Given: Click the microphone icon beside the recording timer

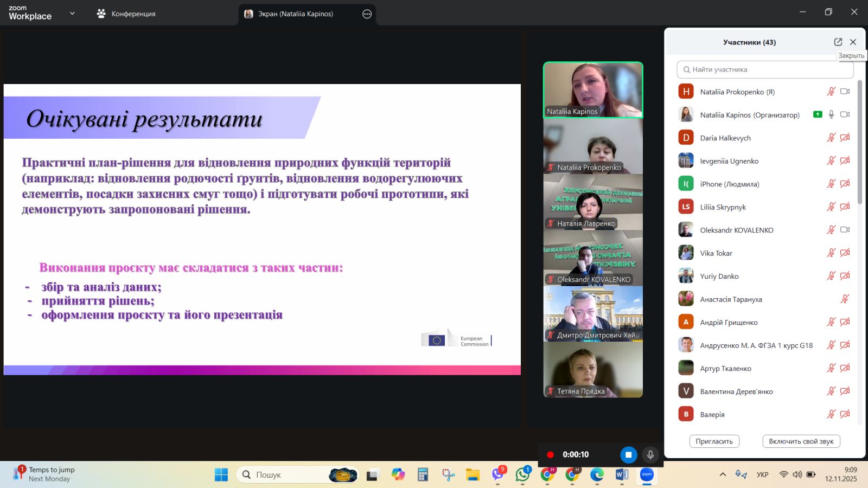Looking at the screenshot, I should coord(650,455).
